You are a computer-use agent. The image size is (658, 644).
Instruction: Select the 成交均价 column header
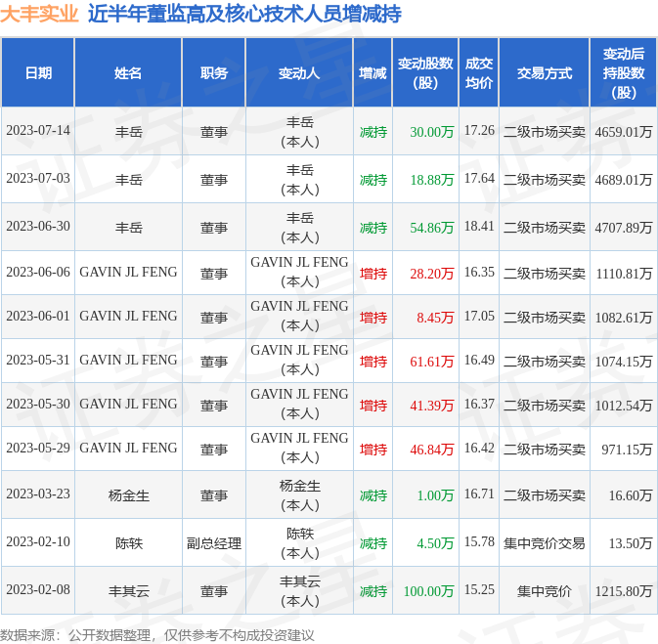click(478, 73)
